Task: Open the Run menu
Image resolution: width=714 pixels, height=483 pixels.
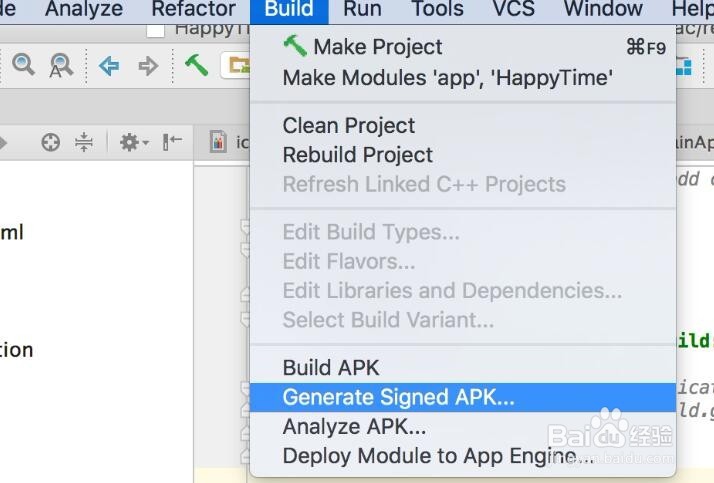Action: [362, 9]
